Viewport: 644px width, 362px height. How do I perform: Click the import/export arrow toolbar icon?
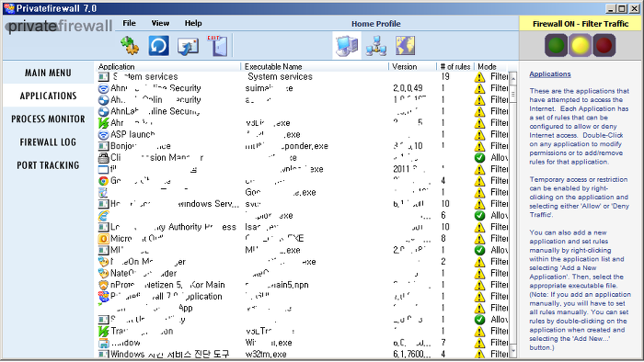click(x=188, y=46)
